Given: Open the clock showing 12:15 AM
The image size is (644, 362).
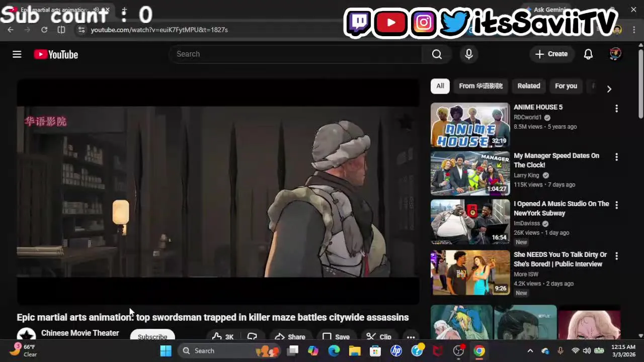Looking at the screenshot, I should click(x=623, y=350).
